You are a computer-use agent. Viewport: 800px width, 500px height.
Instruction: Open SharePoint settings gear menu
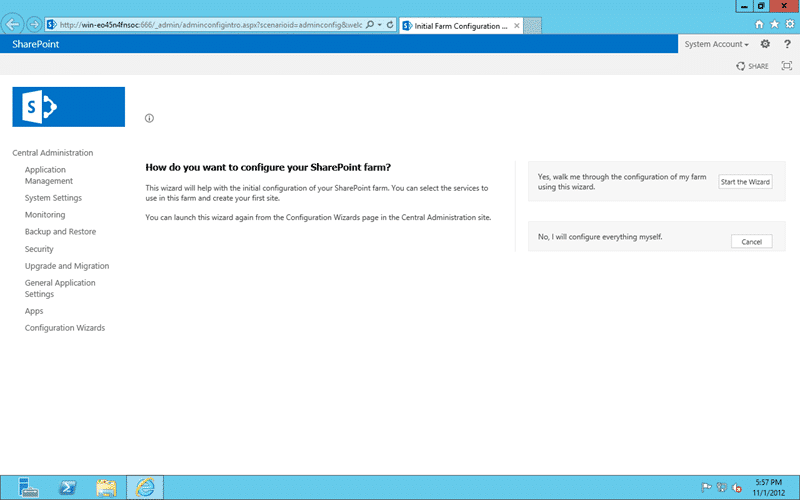[765, 44]
